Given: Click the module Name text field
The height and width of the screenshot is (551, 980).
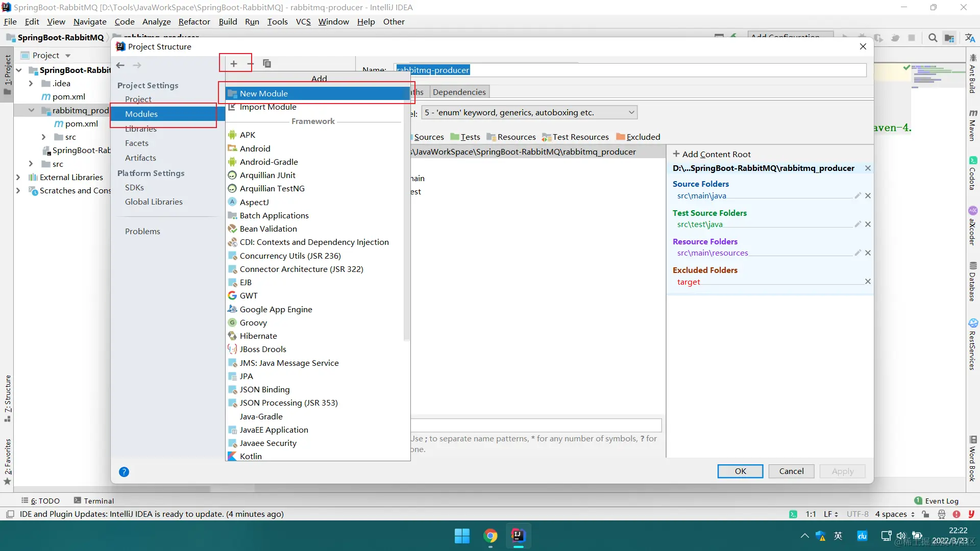Looking at the screenshot, I should pyautogui.click(x=631, y=70).
